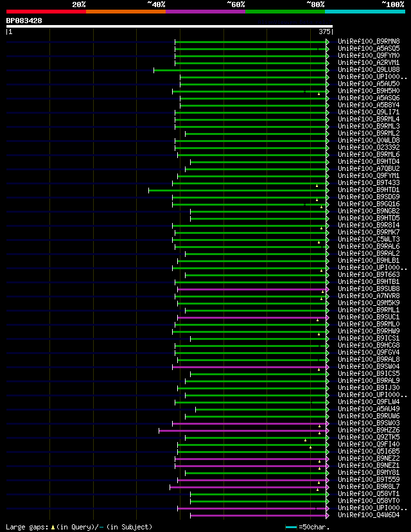Select hit UniRef100_Q9LU88

(369, 69)
